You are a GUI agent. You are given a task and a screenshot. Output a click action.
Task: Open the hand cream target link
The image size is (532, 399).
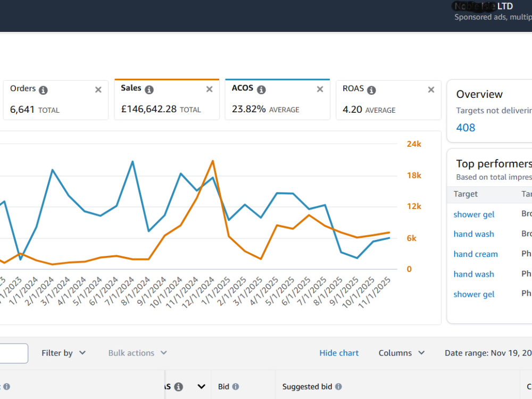pyautogui.click(x=476, y=254)
